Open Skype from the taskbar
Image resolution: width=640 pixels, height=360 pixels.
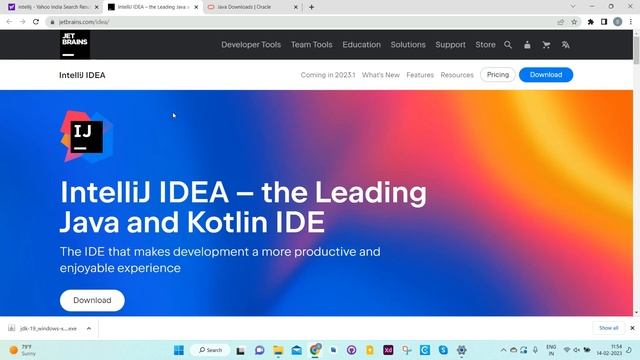(x=443, y=350)
